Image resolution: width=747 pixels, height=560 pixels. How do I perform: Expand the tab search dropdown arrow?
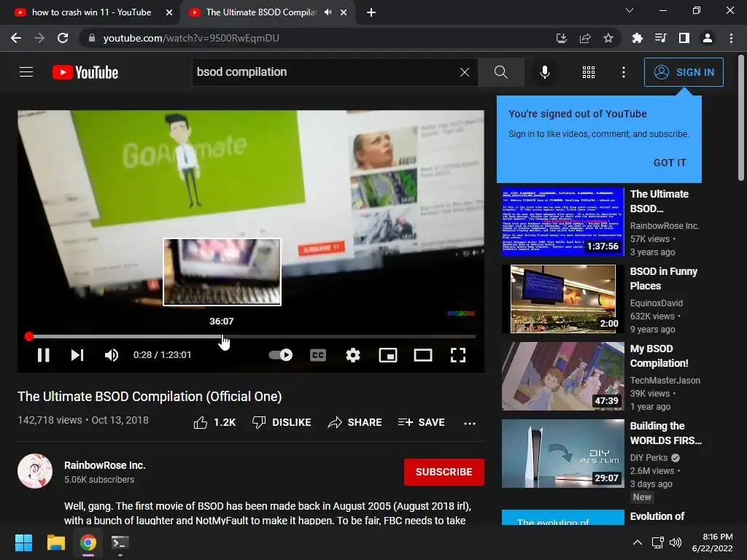point(630,10)
